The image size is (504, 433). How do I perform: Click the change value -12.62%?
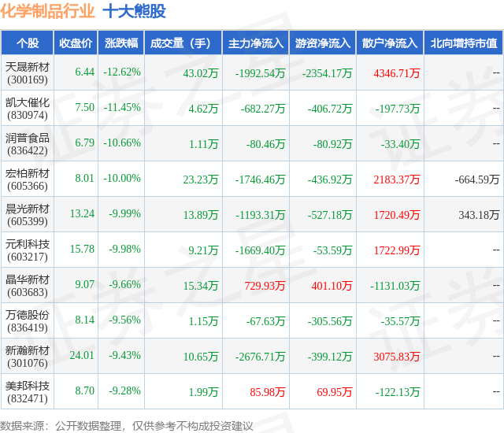pos(122,72)
